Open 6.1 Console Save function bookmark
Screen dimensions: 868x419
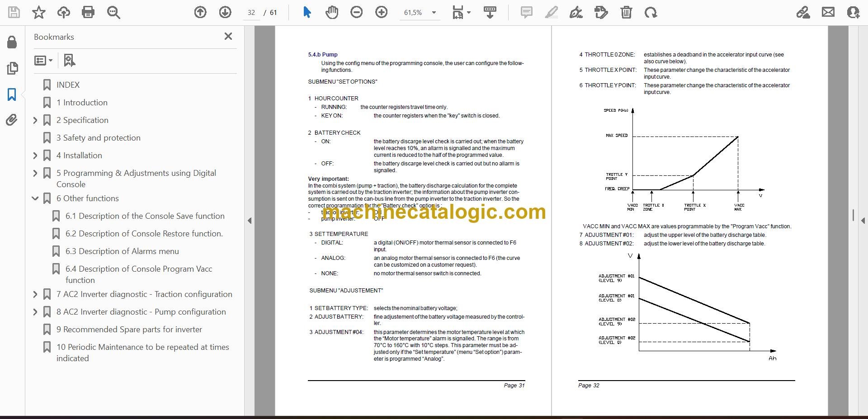(x=145, y=216)
